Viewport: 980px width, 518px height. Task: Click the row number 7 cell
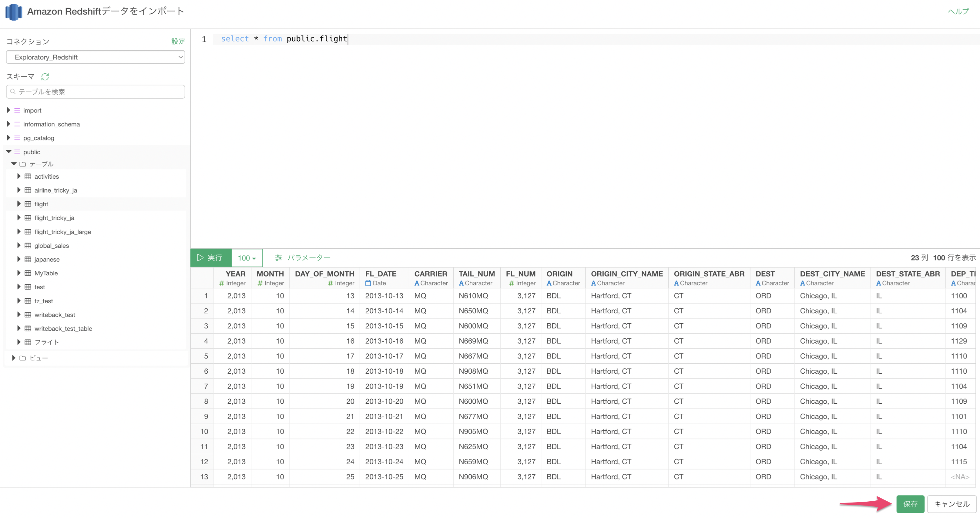pyautogui.click(x=202, y=387)
